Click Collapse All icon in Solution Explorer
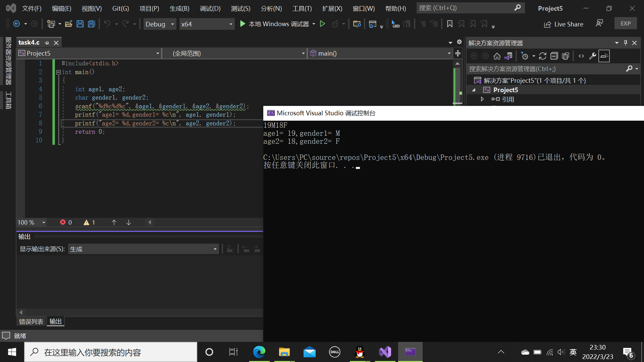 tap(554, 56)
